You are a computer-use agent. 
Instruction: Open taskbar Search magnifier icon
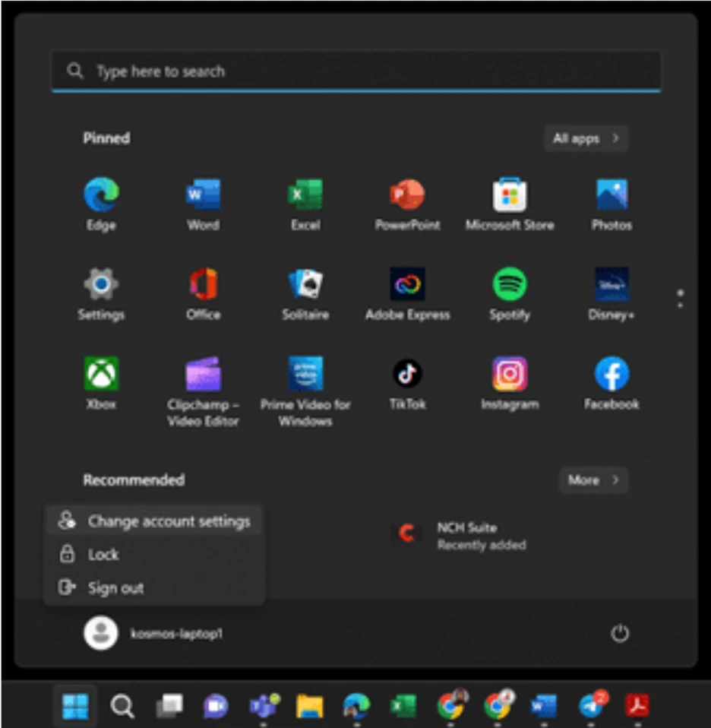click(x=122, y=706)
